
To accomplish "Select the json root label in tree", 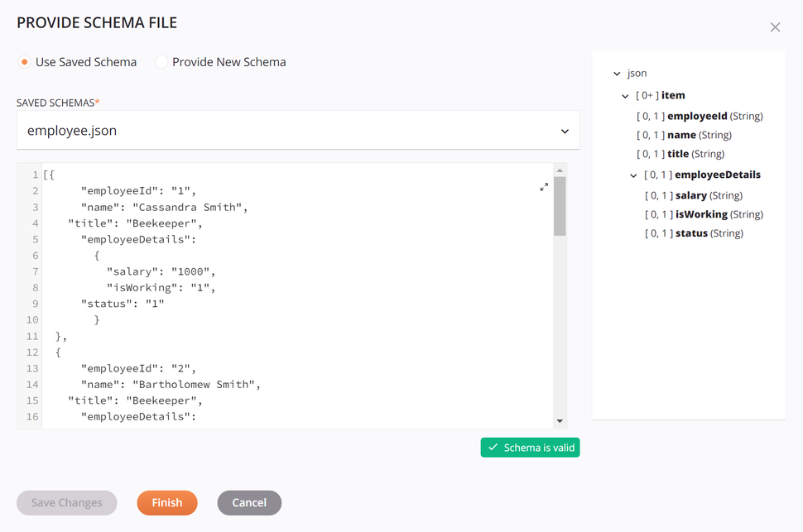I will (x=637, y=73).
